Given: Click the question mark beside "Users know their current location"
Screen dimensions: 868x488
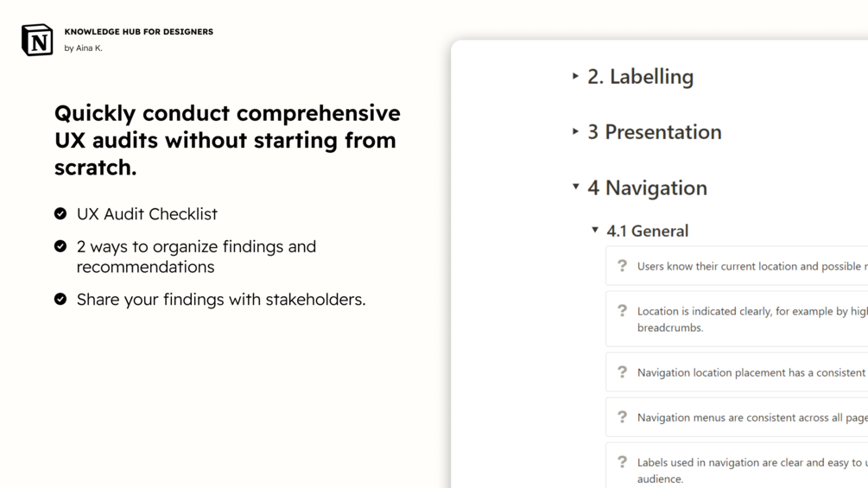Looking at the screenshot, I should click(x=622, y=266).
